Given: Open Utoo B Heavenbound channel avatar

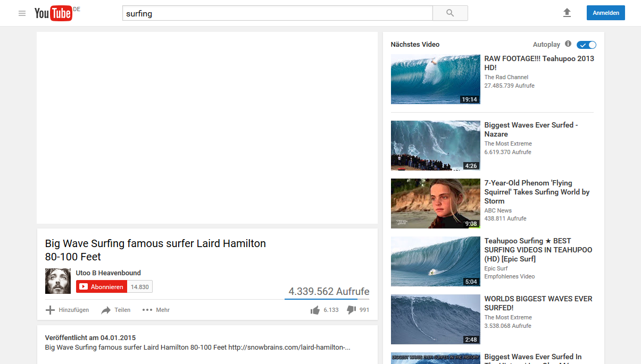Looking at the screenshot, I should tap(58, 281).
